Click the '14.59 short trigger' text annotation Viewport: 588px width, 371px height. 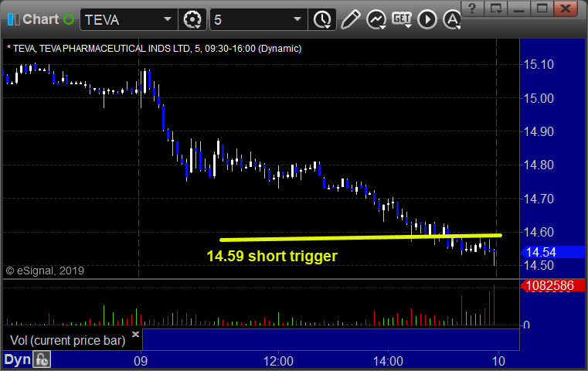(272, 256)
